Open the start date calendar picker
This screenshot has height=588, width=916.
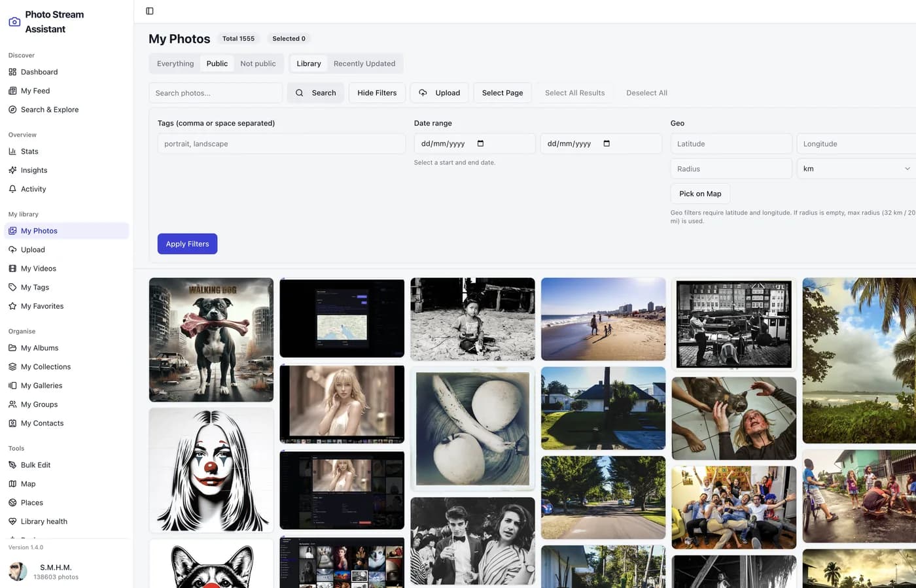[x=481, y=144]
